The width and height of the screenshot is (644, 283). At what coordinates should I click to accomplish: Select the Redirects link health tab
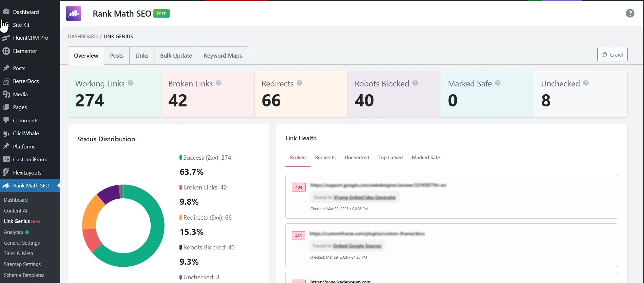coord(325,158)
